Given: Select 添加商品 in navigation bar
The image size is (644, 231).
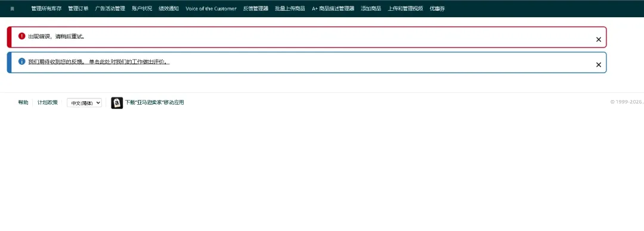Looking at the screenshot, I should click(371, 8).
